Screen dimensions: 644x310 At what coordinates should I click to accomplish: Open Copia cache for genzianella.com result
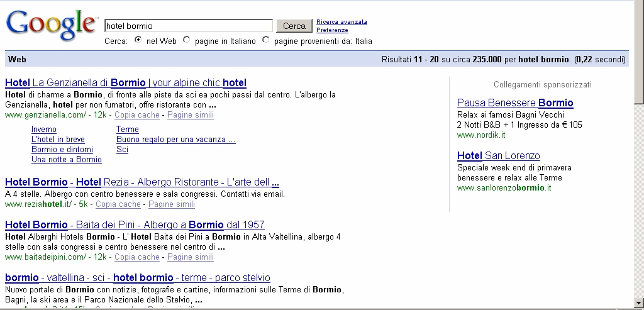(136, 115)
